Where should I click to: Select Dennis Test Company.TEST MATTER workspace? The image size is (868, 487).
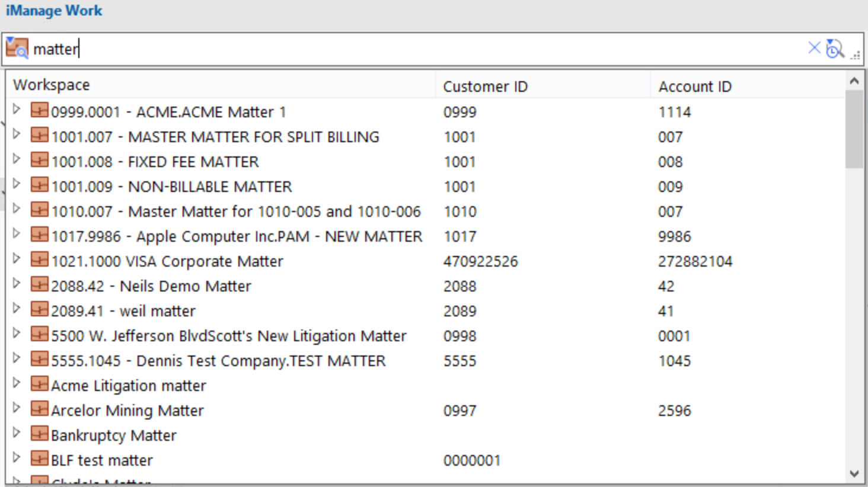[x=218, y=361]
